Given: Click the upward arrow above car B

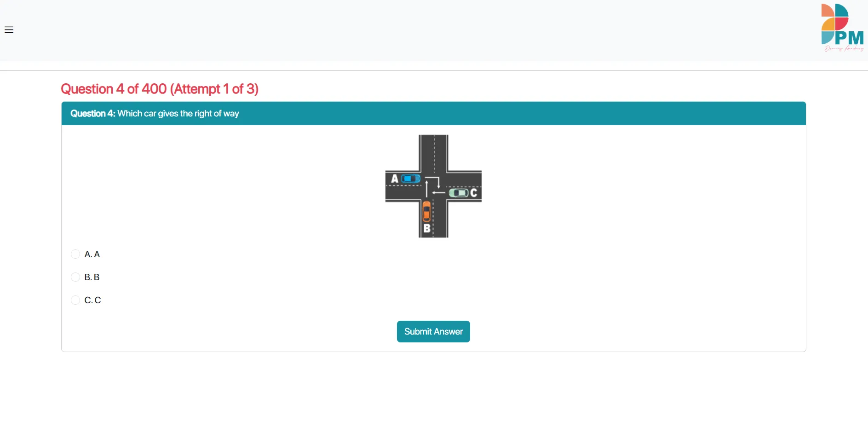Looking at the screenshot, I should (x=427, y=188).
